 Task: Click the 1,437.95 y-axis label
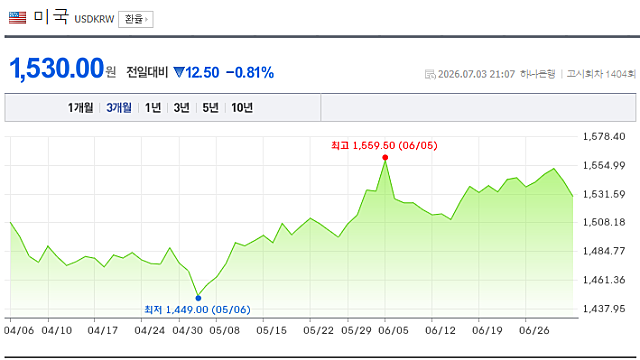[604, 309]
